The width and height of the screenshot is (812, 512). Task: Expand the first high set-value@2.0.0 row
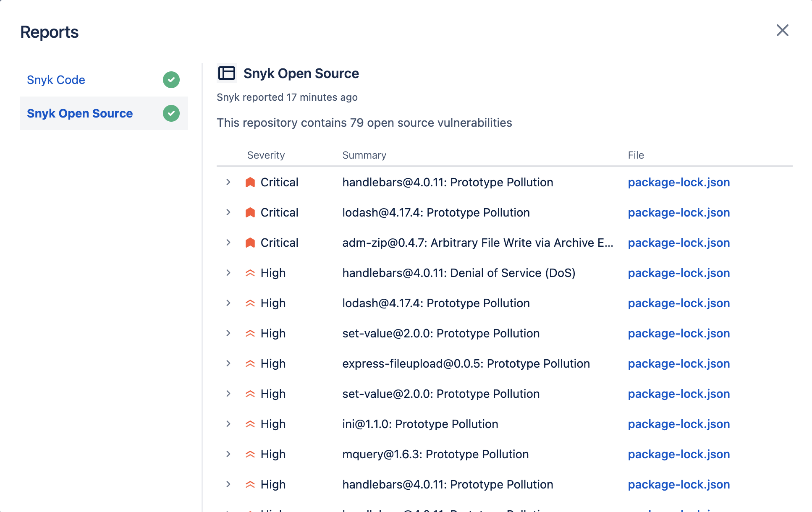(x=228, y=333)
